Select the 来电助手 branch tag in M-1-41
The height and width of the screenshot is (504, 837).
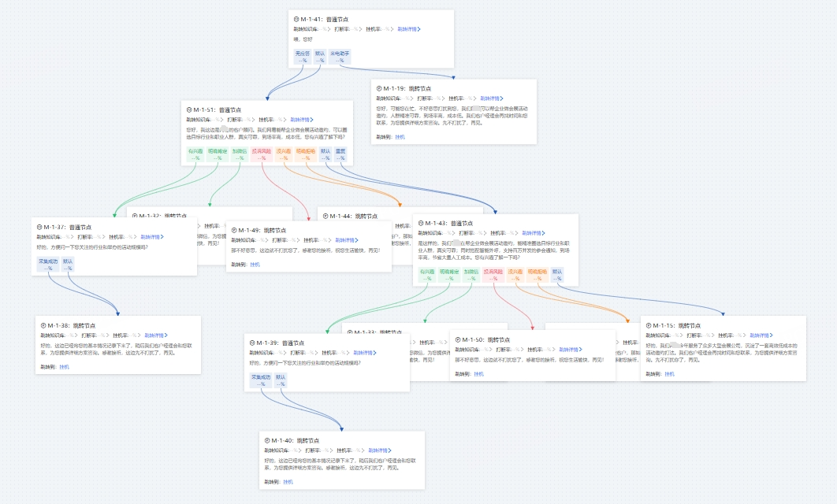pos(340,57)
